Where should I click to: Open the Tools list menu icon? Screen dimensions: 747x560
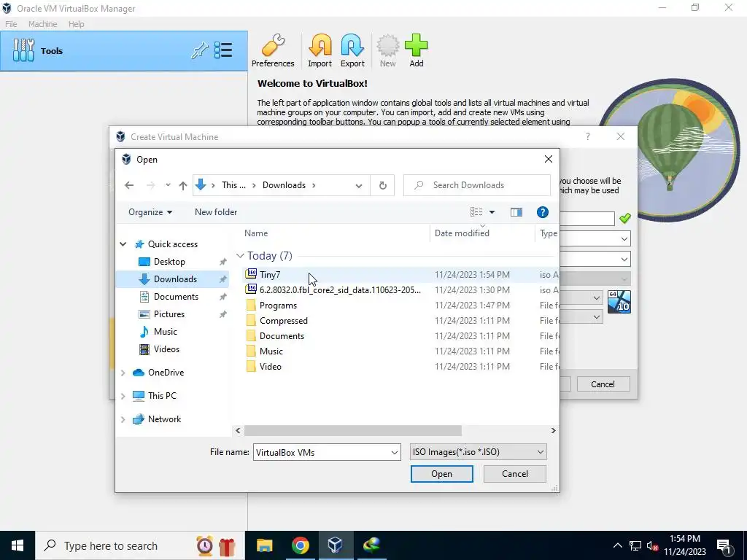[x=223, y=50]
